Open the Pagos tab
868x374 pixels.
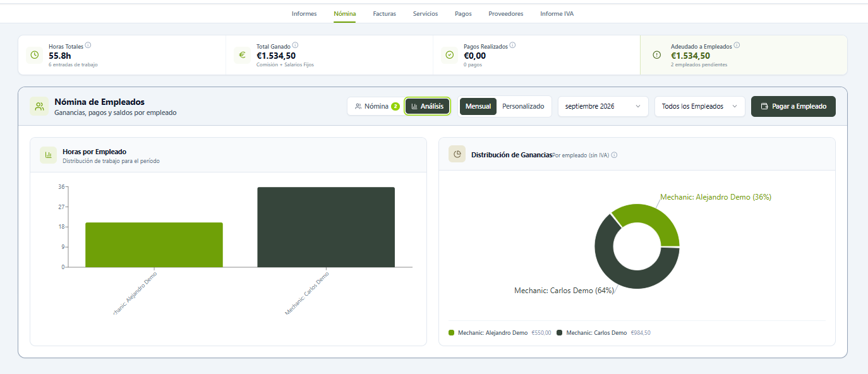pos(463,14)
